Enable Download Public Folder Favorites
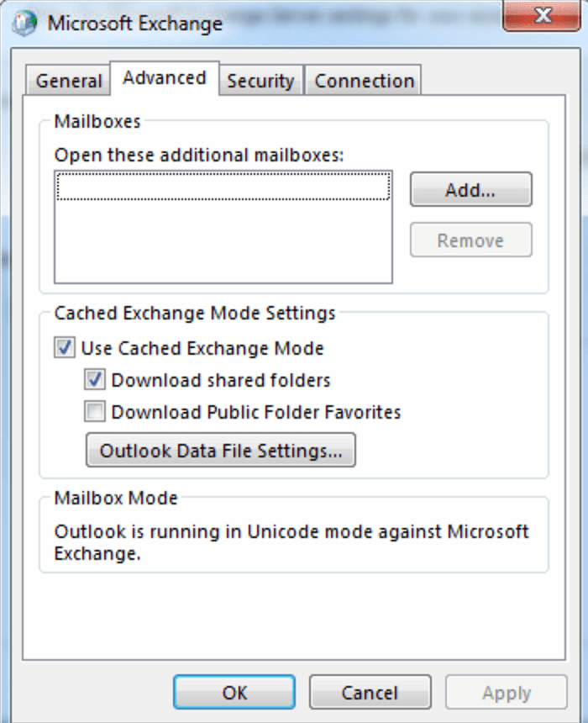The image size is (588, 723). (x=95, y=412)
